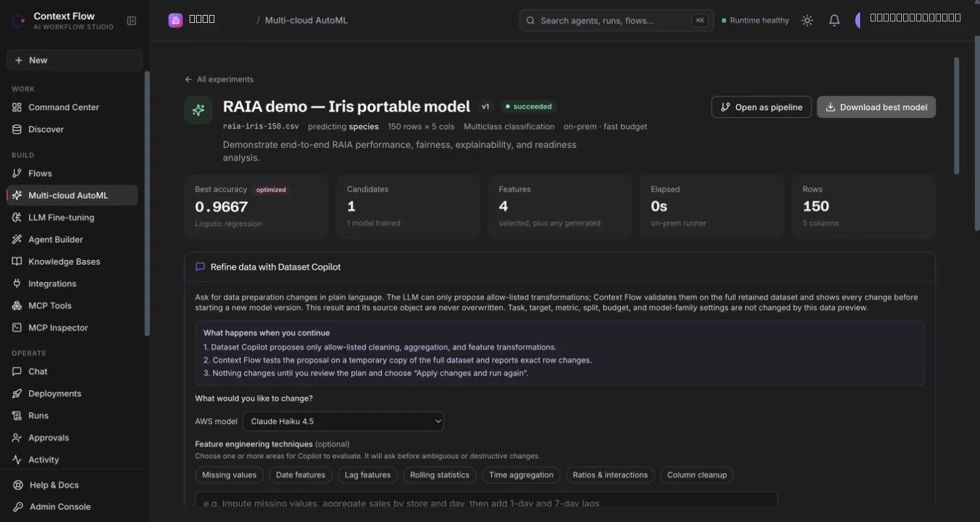Expand the AWS model dropdown

pyautogui.click(x=343, y=422)
